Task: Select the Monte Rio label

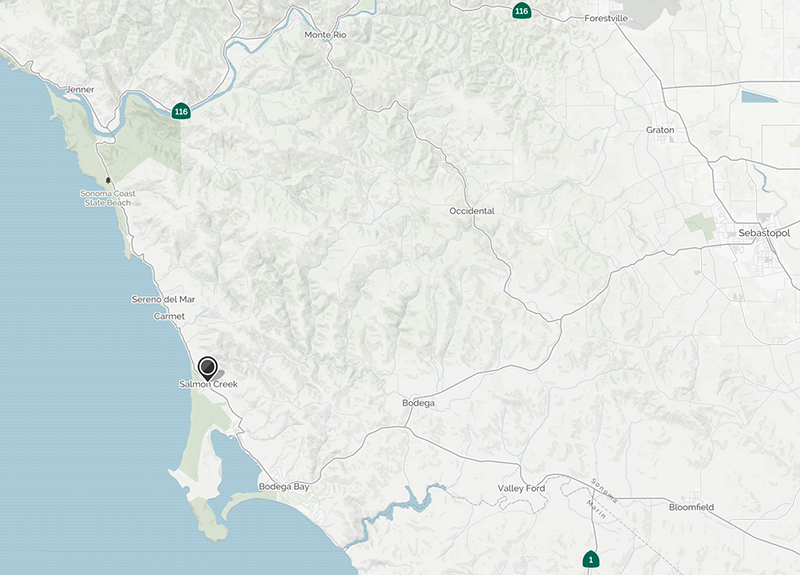Action: pyautogui.click(x=325, y=35)
